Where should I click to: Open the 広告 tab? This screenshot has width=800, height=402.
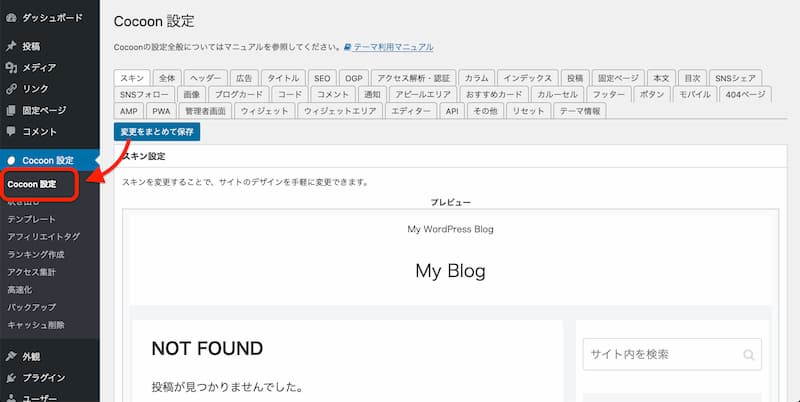click(244, 78)
